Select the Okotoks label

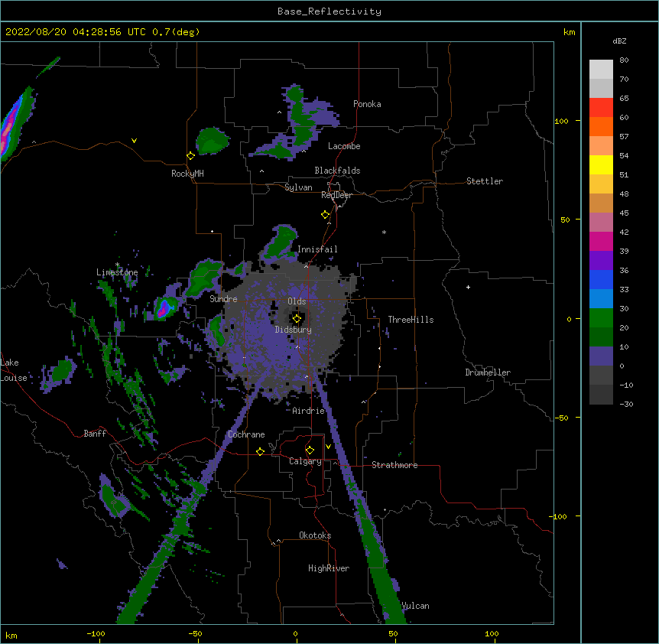pyautogui.click(x=315, y=535)
